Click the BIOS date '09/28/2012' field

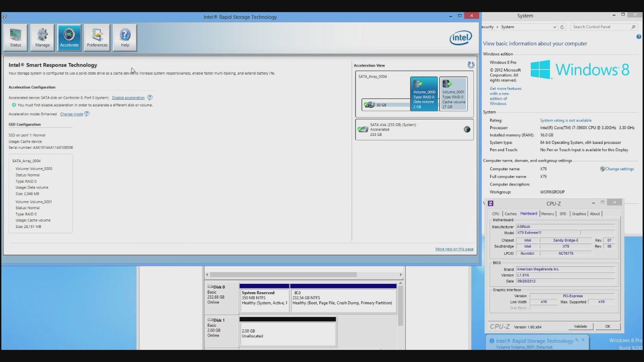tap(567, 281)
